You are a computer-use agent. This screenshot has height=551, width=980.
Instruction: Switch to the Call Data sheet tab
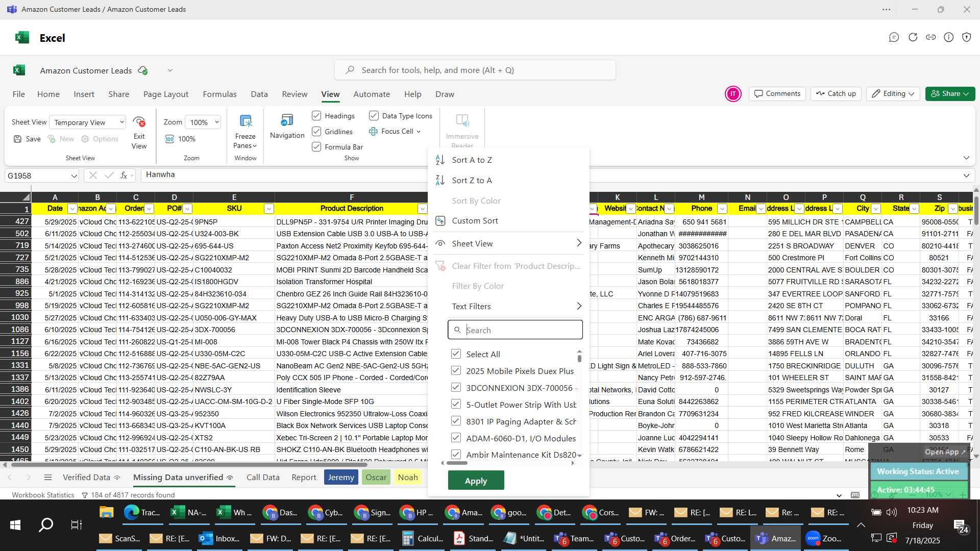pyautogui.click(x=263, y=478)
